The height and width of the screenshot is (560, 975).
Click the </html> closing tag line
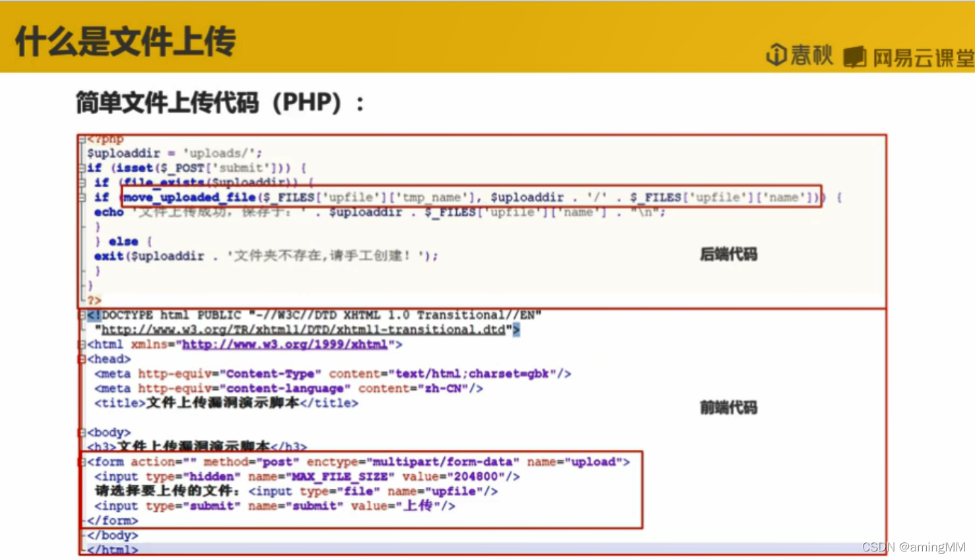112,549
